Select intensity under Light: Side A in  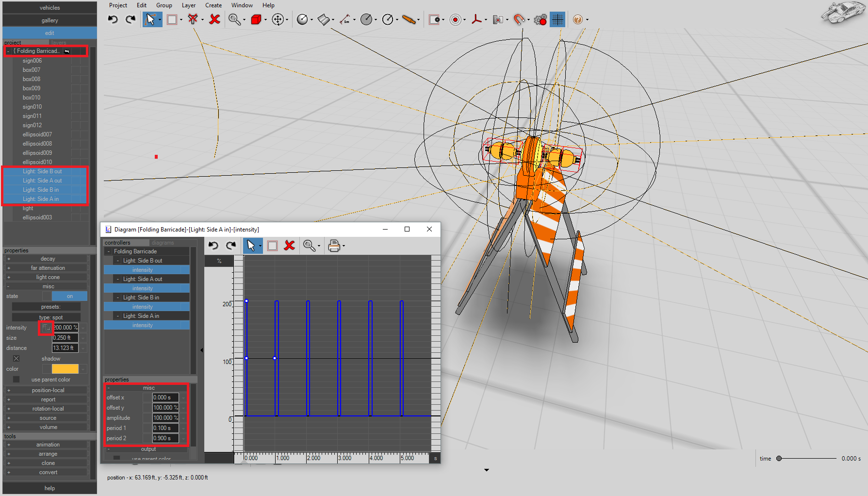147,325
